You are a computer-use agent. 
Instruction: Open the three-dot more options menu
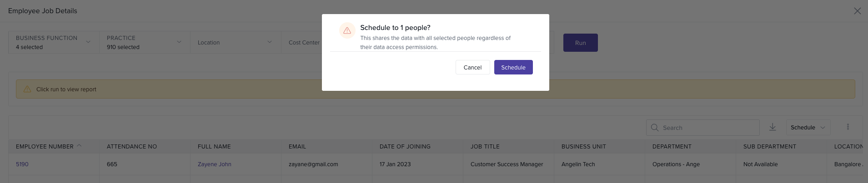848,127
